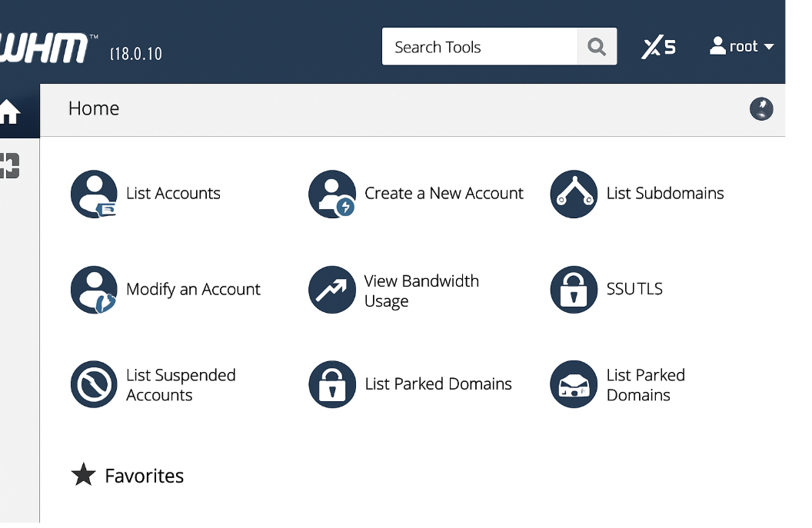
Task: Click the List Accounts icon
Action: pos(94,194)
